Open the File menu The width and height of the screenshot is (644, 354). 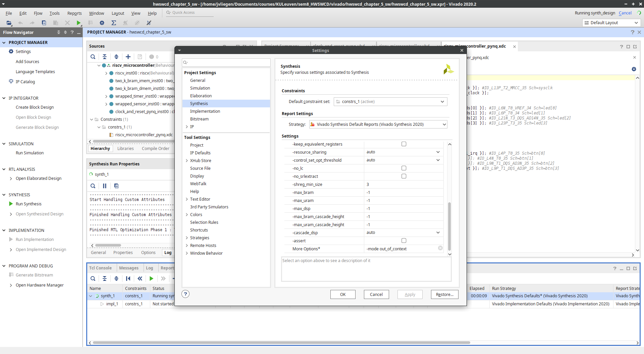pos(9,13)
